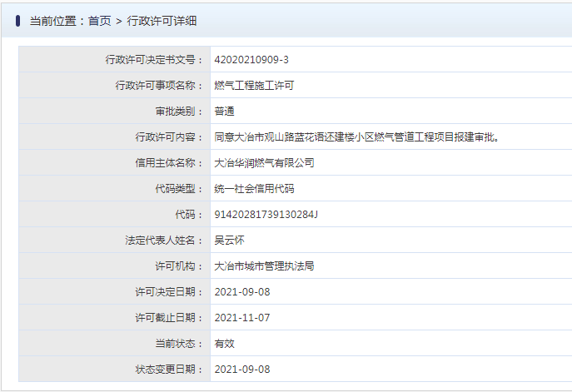Image resolution: width=572 pixels, height=392 pixels.
Task: Select the 状态变更日期 value 2021-09-08
Action: coord(242,369)
